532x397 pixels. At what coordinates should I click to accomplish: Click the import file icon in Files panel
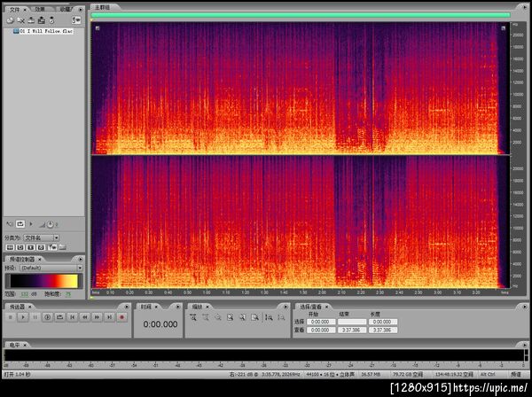(10, 19)
